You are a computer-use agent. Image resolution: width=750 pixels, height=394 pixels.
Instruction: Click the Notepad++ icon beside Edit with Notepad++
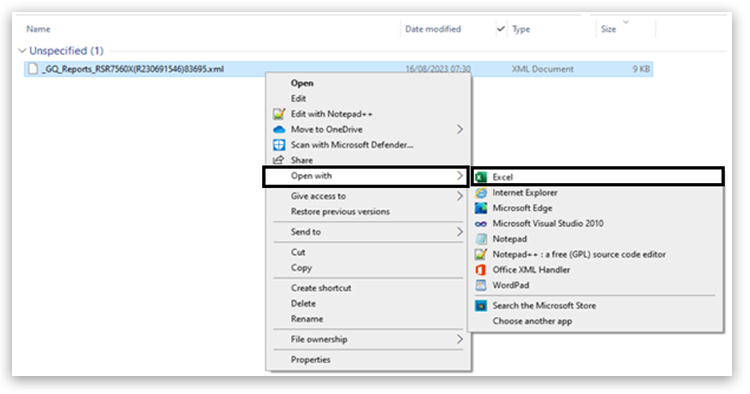click(279, 114)
